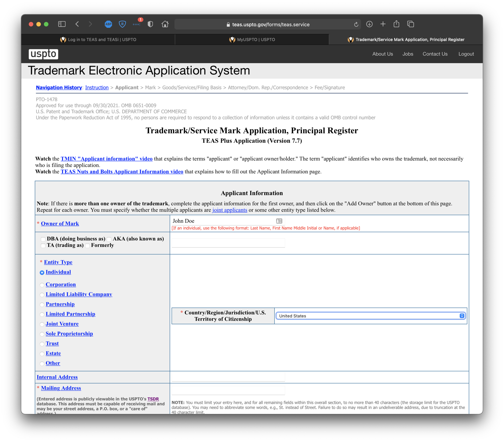Click the home icon in toolbar
This screenshot has width=504, height=442.
pos(165,24)
